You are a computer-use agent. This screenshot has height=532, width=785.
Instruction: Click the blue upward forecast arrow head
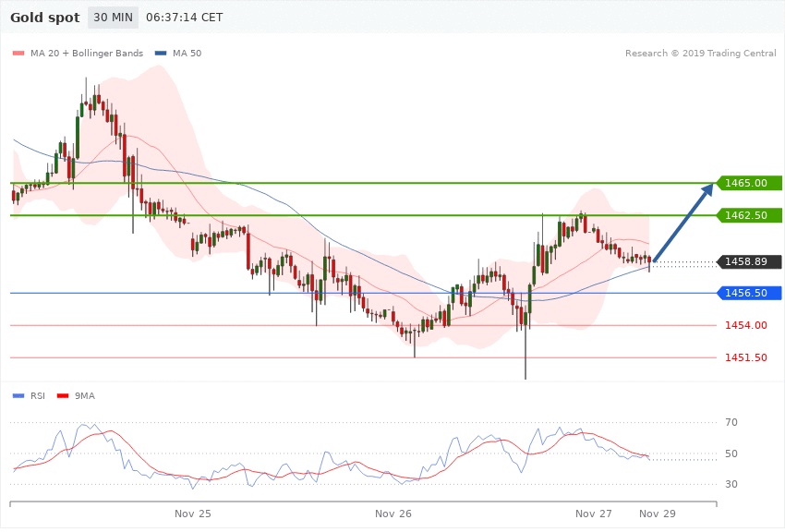[x=708, y=189]
